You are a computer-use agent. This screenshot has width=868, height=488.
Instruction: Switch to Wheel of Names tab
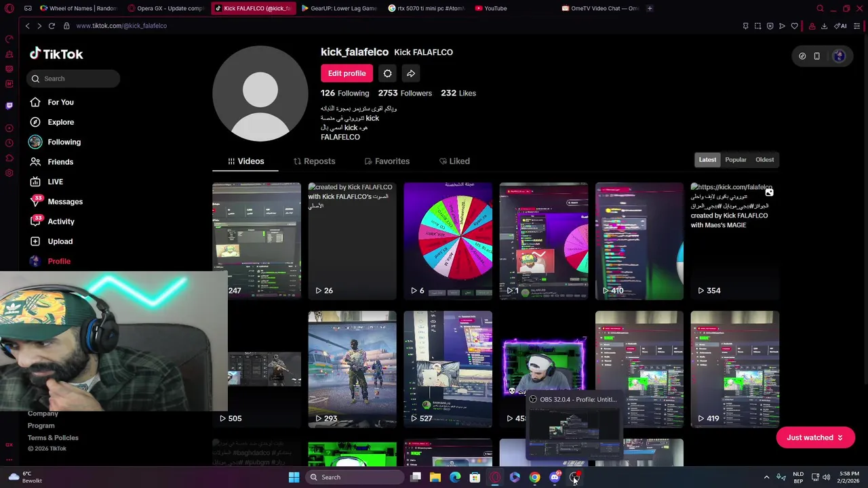click(79, 8)
